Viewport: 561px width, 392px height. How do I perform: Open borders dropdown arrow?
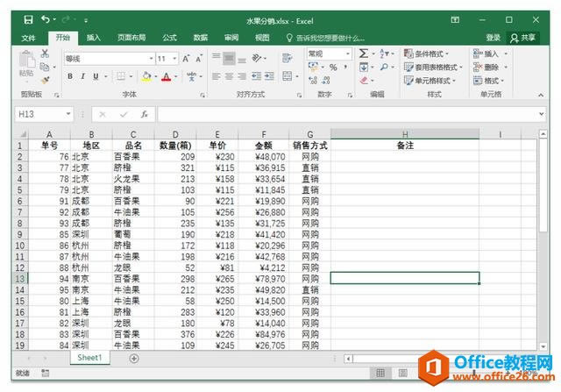[x=131, y=76]
